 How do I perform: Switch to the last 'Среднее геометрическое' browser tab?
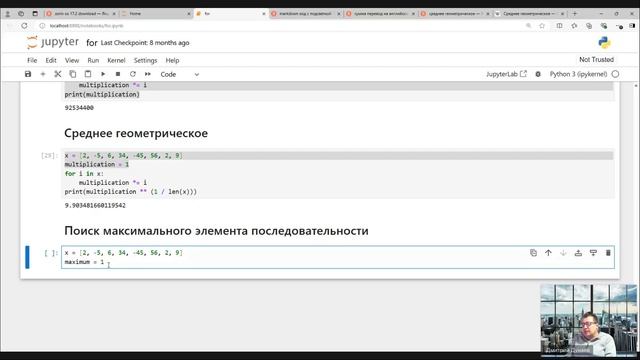pos(529,13)
